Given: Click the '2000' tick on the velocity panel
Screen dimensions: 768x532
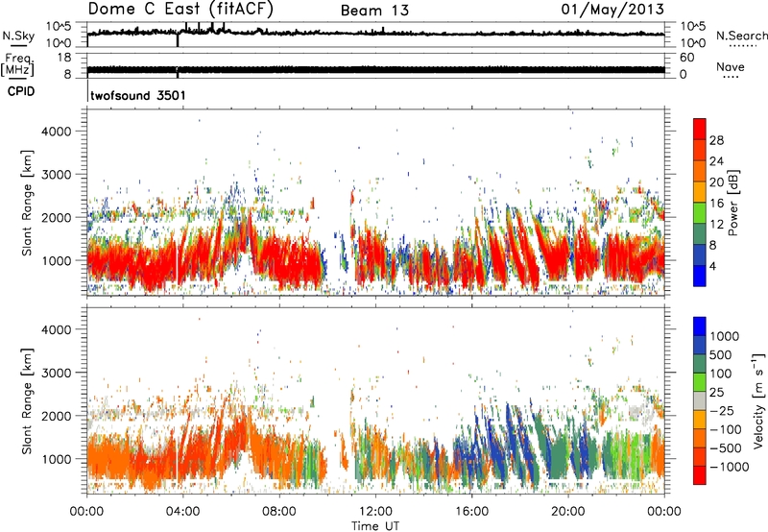Looking at the screenshot, I should [x=56, y=416].
